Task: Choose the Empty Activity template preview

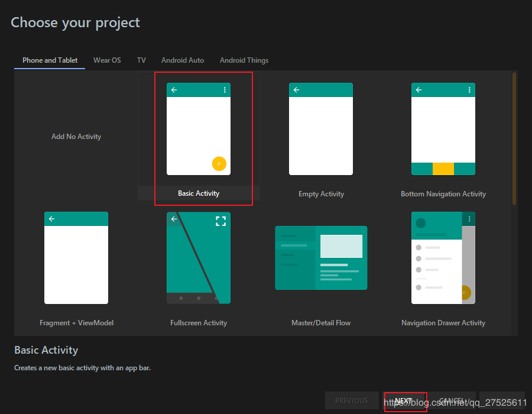Action: [321, 129]
